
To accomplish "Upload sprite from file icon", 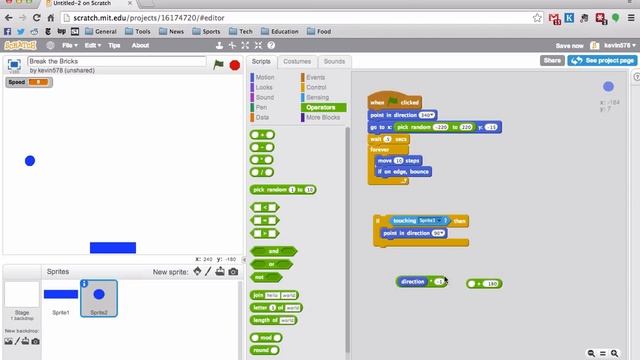I will tap(220, 271).
